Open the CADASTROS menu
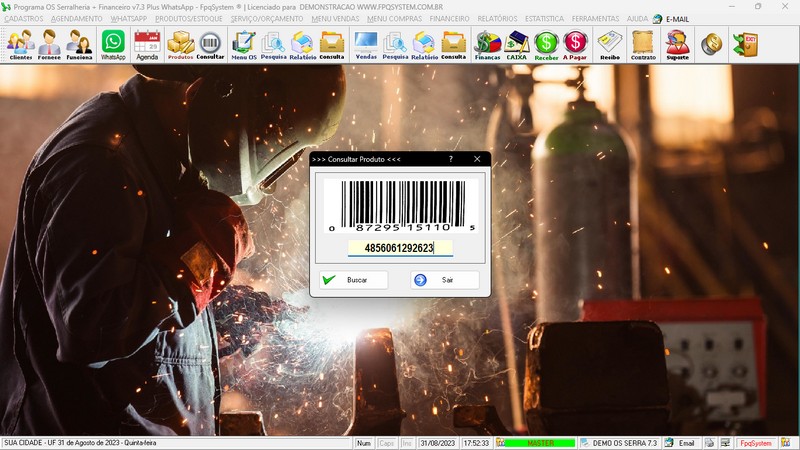This screenshot has height=450, width=800. [x=24, y=19]
